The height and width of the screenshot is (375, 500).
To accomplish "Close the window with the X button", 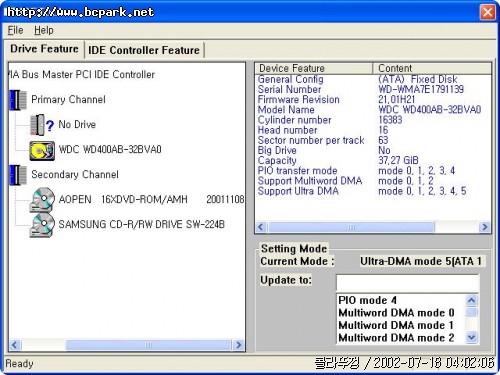I will pos(487,13).
